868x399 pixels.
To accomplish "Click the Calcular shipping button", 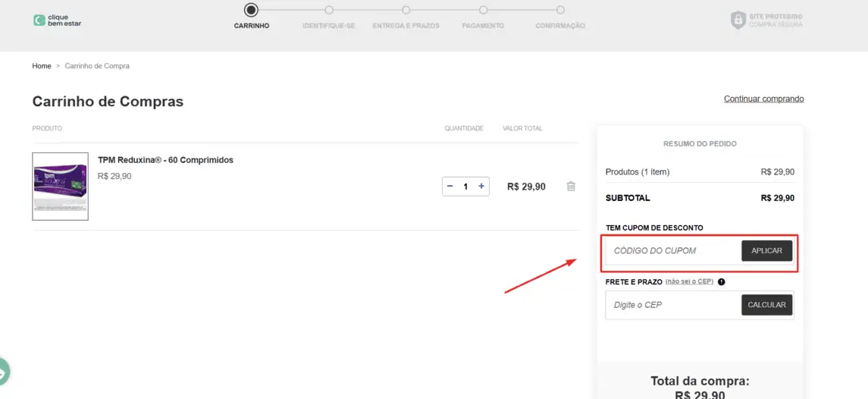I will pyautogui.click(x=766, y=305).
